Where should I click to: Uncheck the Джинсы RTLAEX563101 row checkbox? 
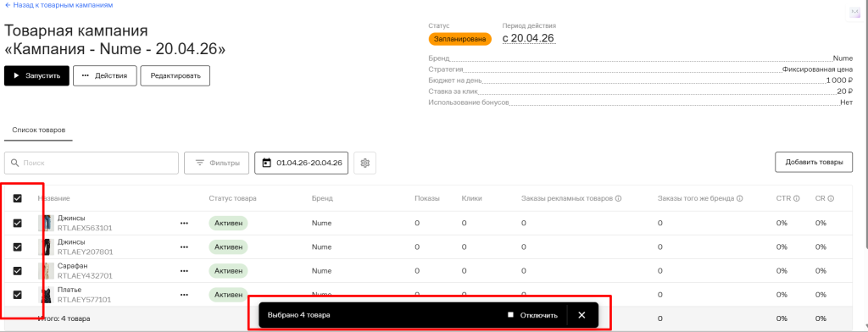point(17,223)
